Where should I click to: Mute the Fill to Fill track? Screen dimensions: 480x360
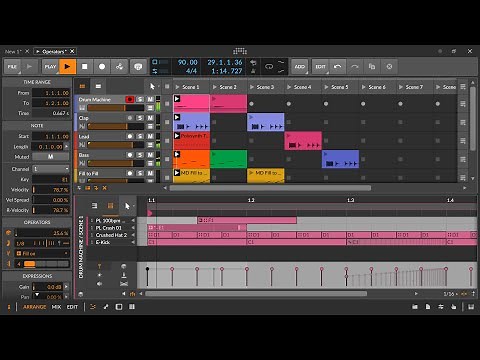(150, 173)
